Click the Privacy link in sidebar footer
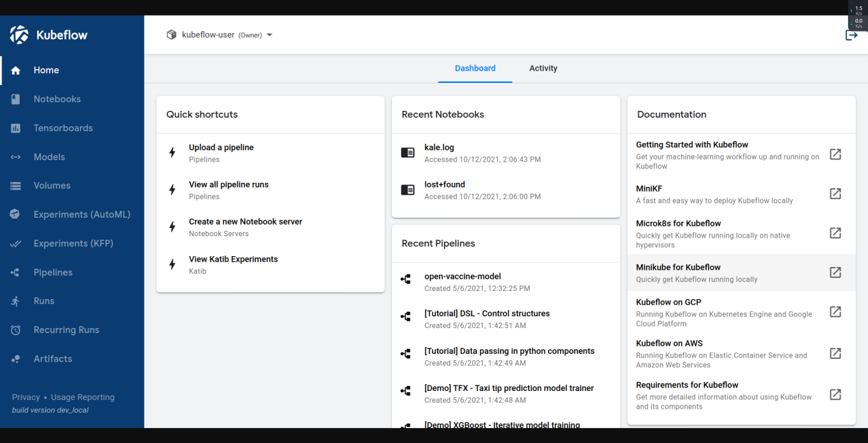 click(x=26, y=397)
